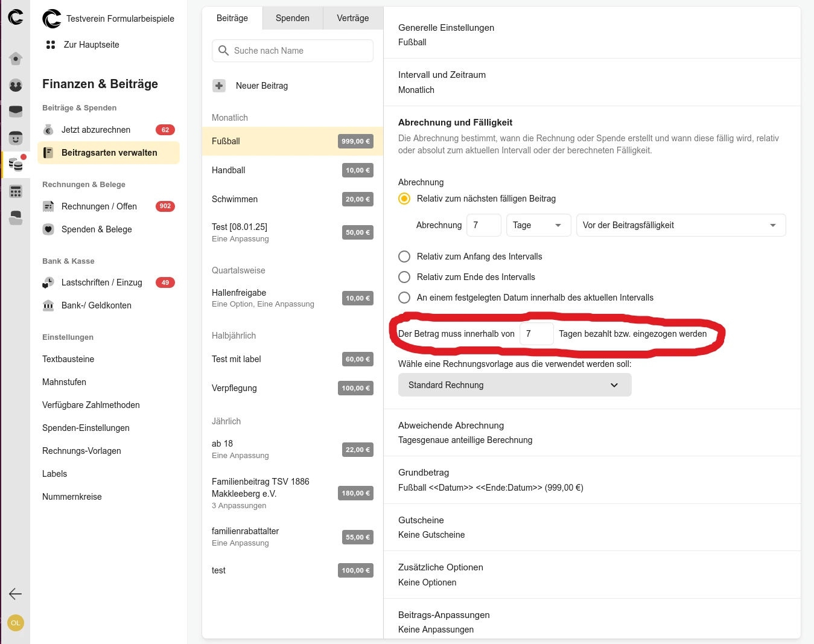Click the magnifier icon in the search box
This screenshot has width=814, height=644.
point(223,51)
